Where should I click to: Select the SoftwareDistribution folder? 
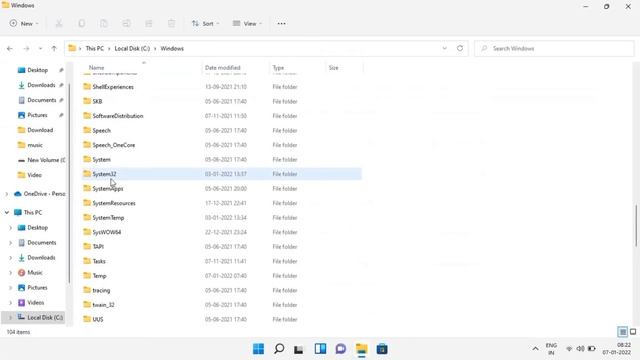(118, 116)
